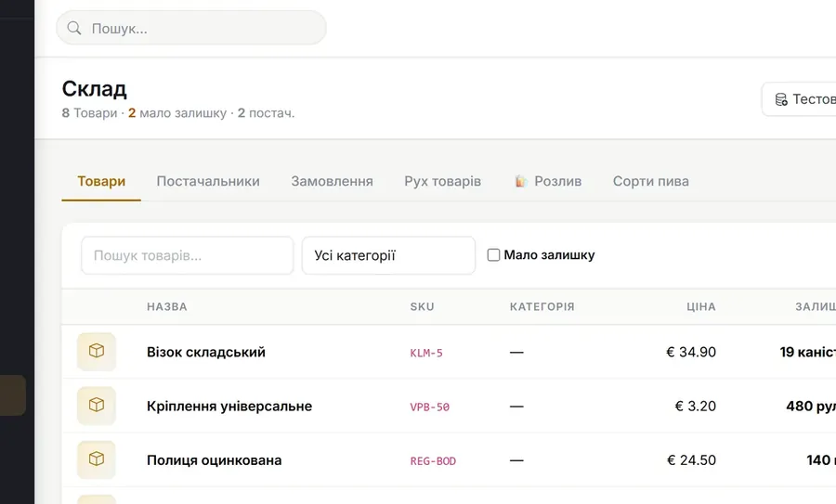Click the price € 34.90
The image size is (836, 504).
tap(691, 352)
